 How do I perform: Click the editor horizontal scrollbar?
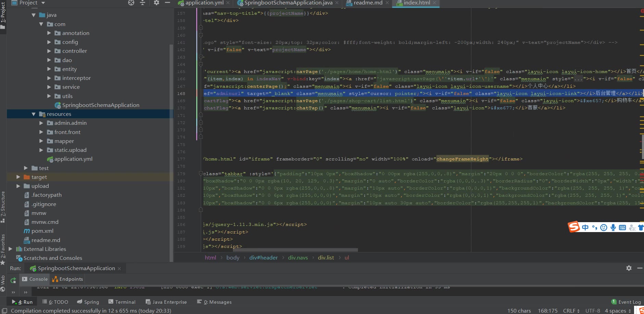click(295, 250)
